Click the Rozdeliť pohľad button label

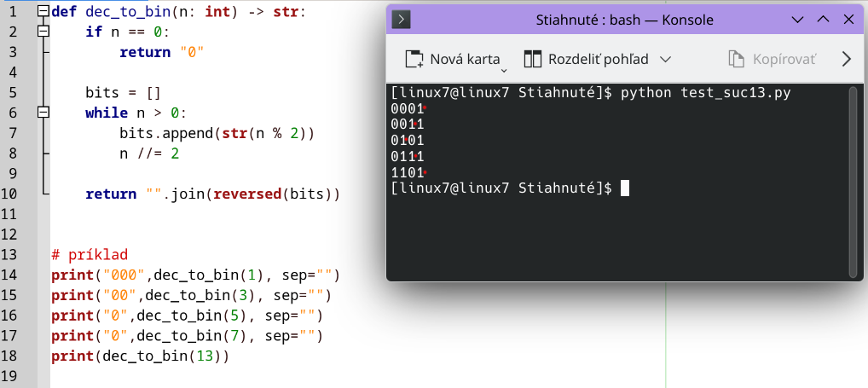(x=598, y=59)
